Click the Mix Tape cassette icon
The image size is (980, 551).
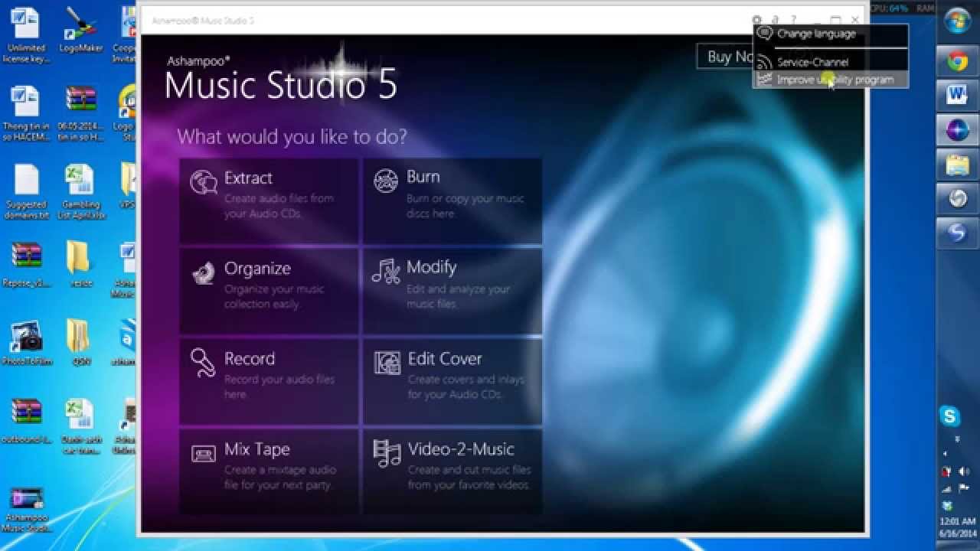coord(203,453)
